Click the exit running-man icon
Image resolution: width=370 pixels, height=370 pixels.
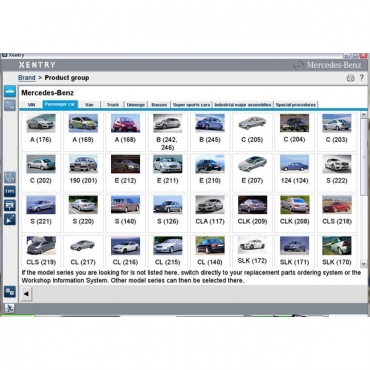(9, 308)
